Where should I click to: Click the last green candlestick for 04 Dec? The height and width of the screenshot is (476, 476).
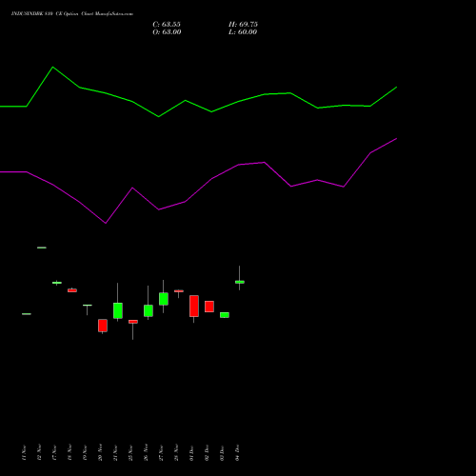click(x=240, y=282)
